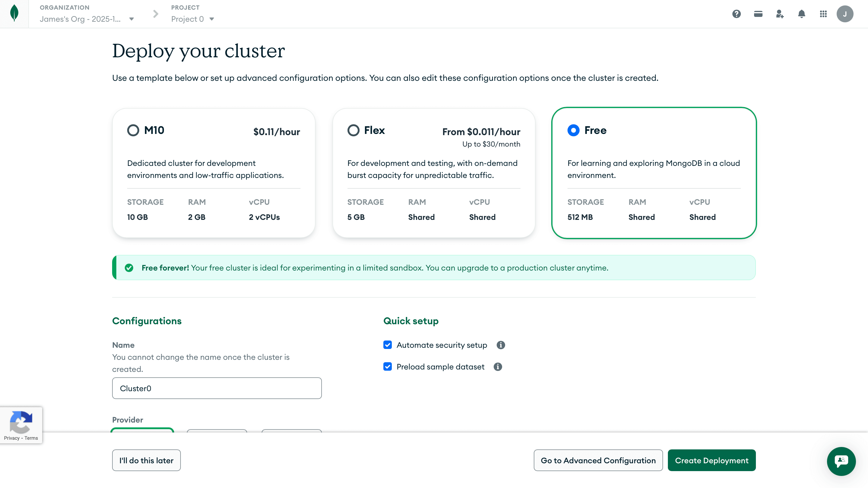This screenshot has width=868, height=488.
Task: Select the Flex cluster radio button
Action: coord(353,130)
